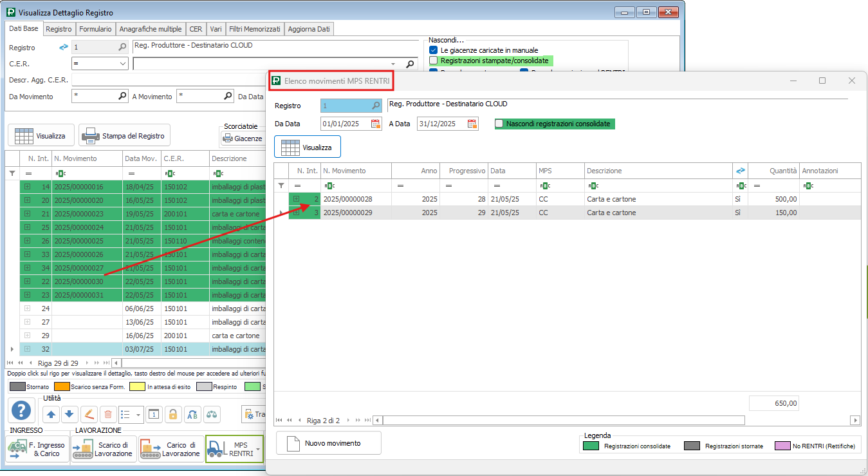The width and height of the screenshot is (868, 476).
Task: Expand row 2025/00000028 in MPS list
Action: click(x=296, y=199)
